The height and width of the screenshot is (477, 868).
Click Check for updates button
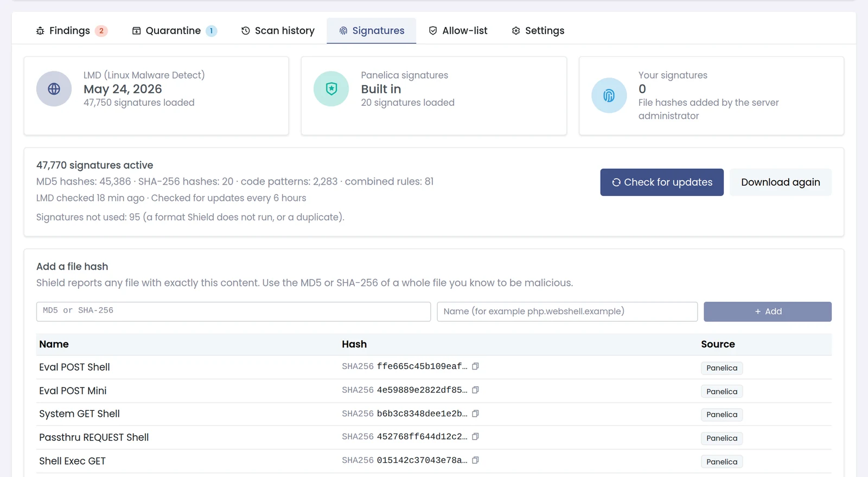tap(662, 182)
